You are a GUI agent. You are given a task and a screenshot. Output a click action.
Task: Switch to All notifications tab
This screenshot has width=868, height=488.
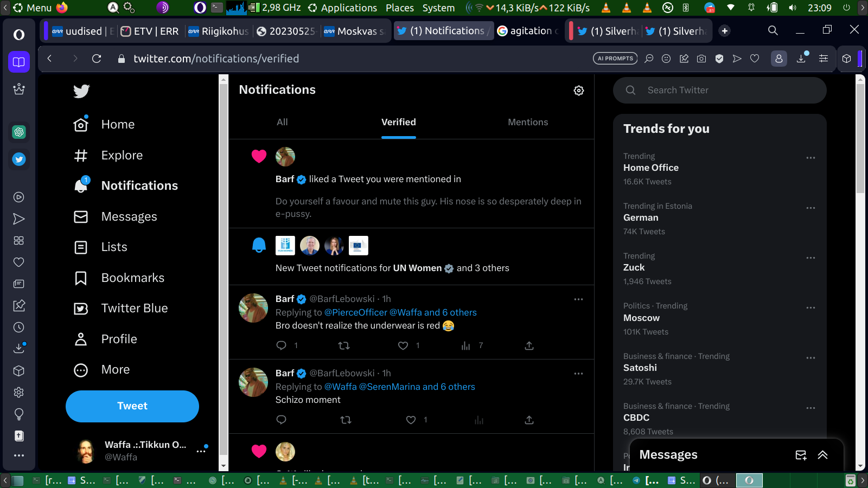coord(282,122)
